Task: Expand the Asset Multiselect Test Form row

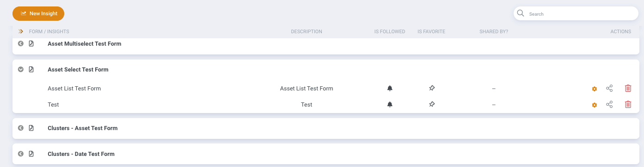Action: coord(21,44)
